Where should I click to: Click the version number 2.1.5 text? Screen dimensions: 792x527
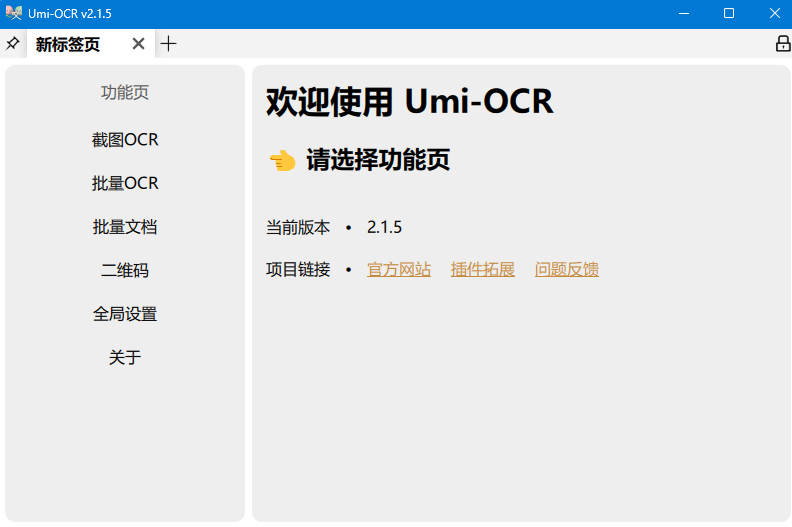(x=384, y=227)
